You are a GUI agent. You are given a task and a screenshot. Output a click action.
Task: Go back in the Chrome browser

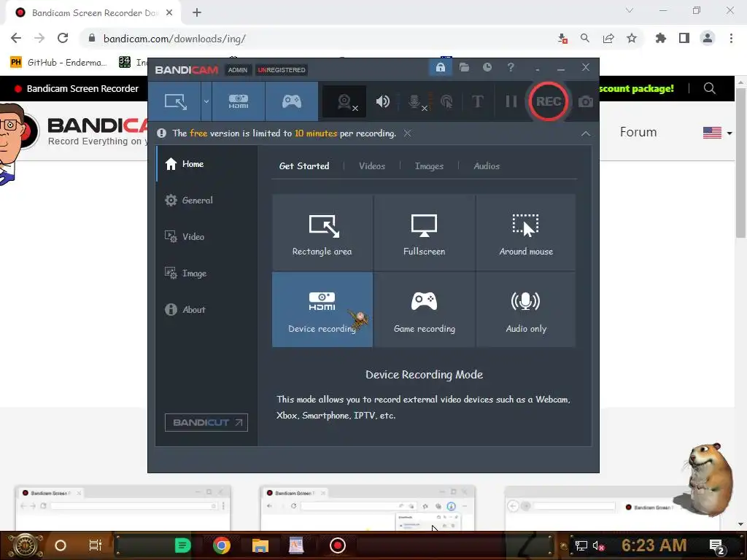16,38
